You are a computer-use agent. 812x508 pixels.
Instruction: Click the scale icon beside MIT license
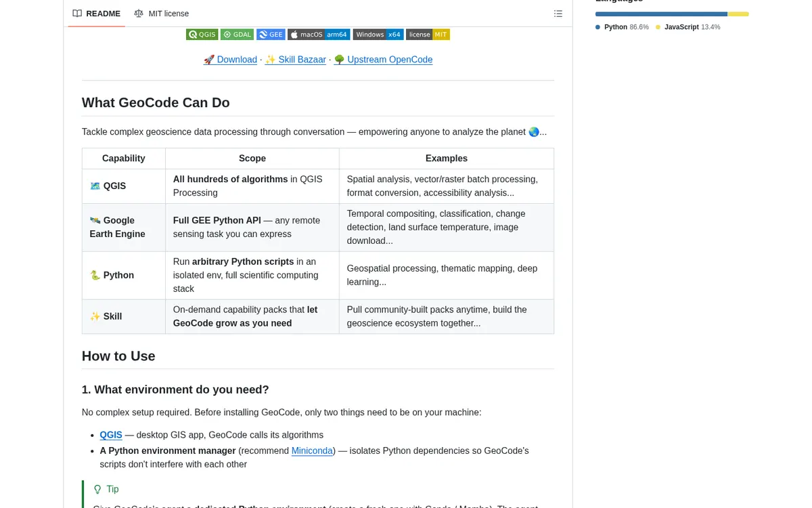point(139,14)
